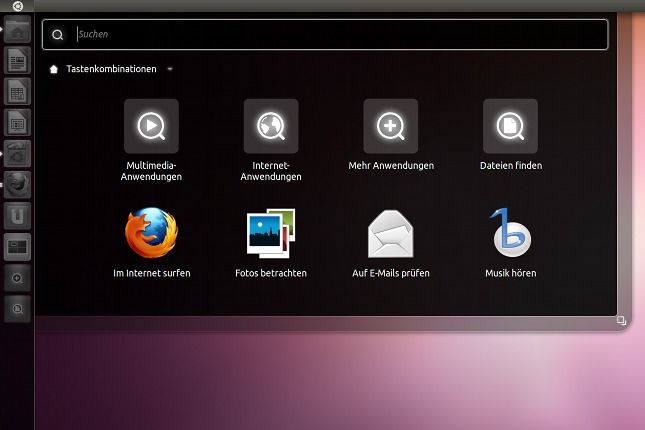Screen dimensions: 645x430
Task: Open workspace switcher in the launcher
Action: click(17, 247)
